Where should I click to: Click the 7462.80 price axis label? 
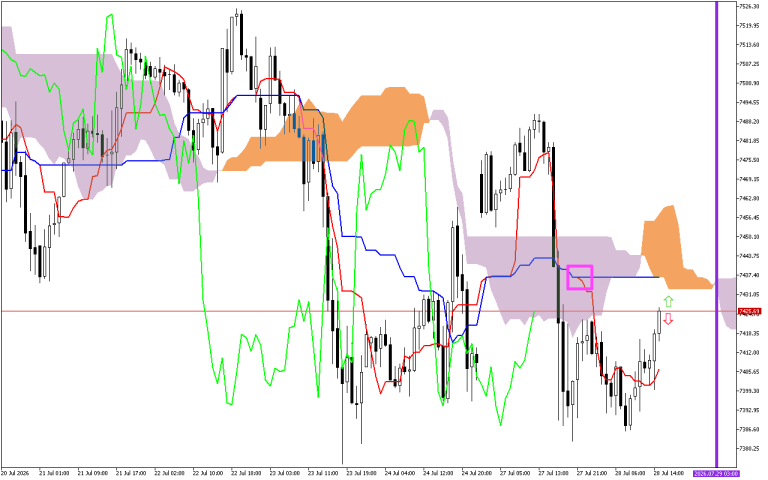click(749, 198)
